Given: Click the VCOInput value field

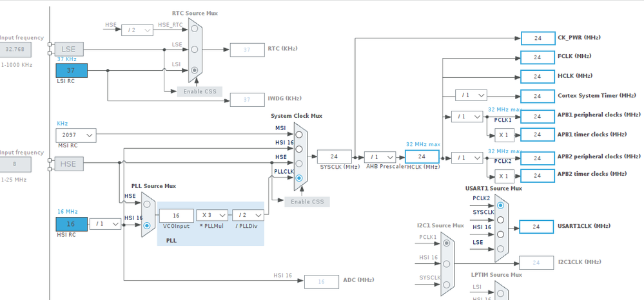Looking at the screenshot, I should point(176,216).
